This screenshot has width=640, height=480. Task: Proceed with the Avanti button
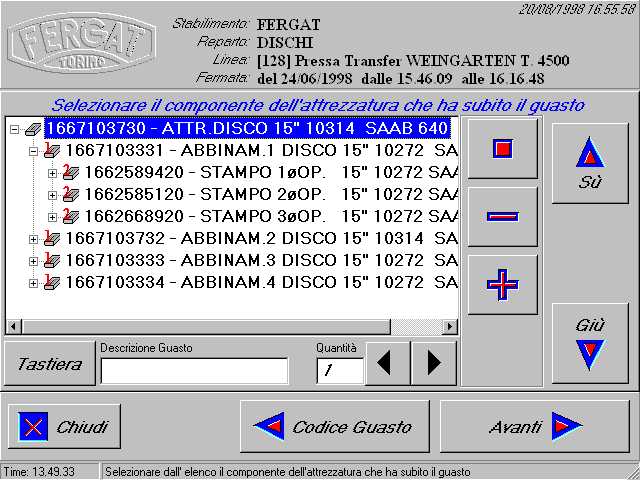pyautogui.click(x=535, y=427)
